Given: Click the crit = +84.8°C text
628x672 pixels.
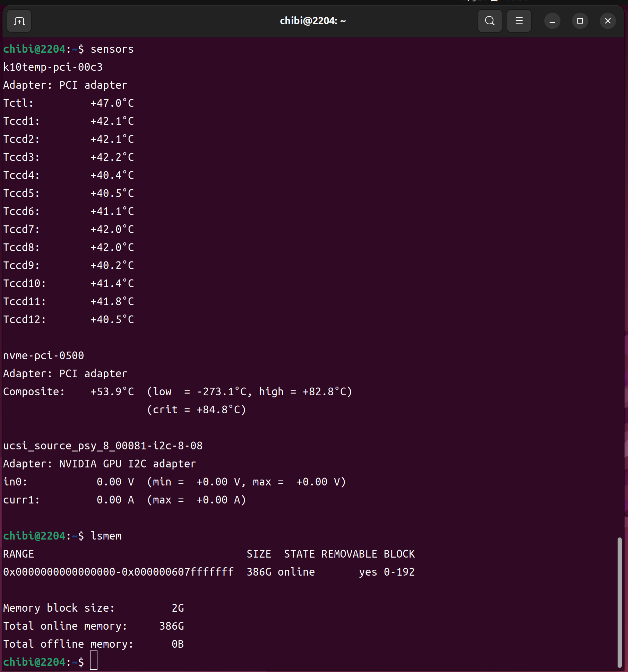Looking at the screenshot, I should pos(197,410).
